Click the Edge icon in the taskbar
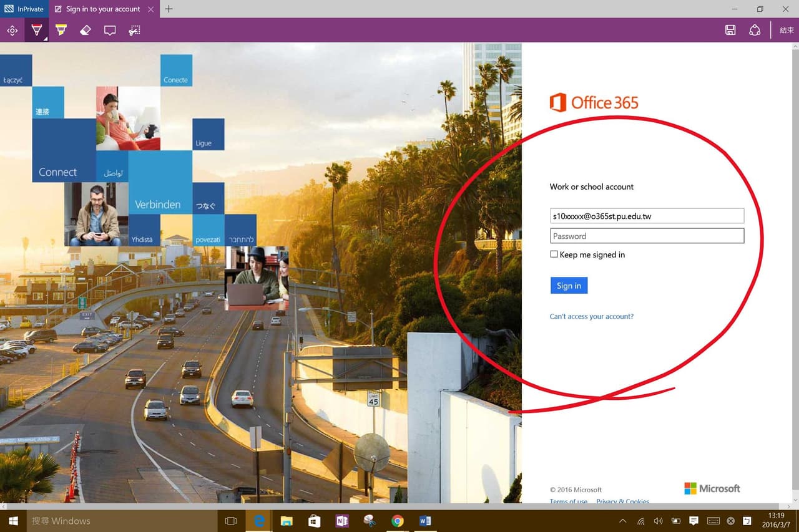 259,521
